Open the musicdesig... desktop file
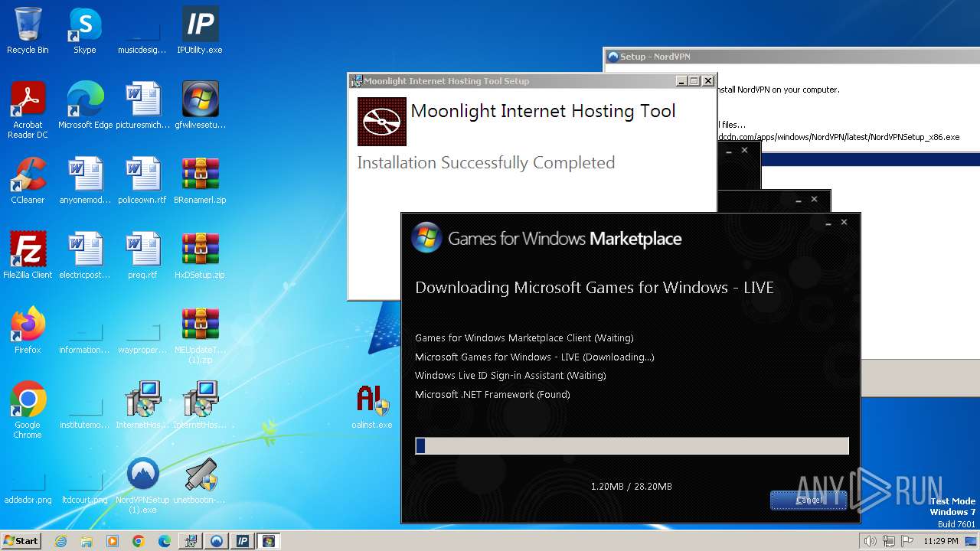 [x=142, y=31]
